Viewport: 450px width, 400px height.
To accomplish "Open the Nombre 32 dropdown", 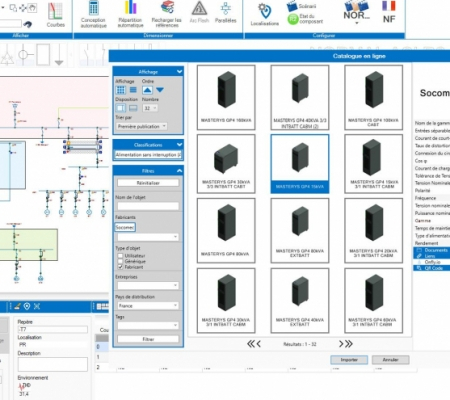I will click(150, 108).
